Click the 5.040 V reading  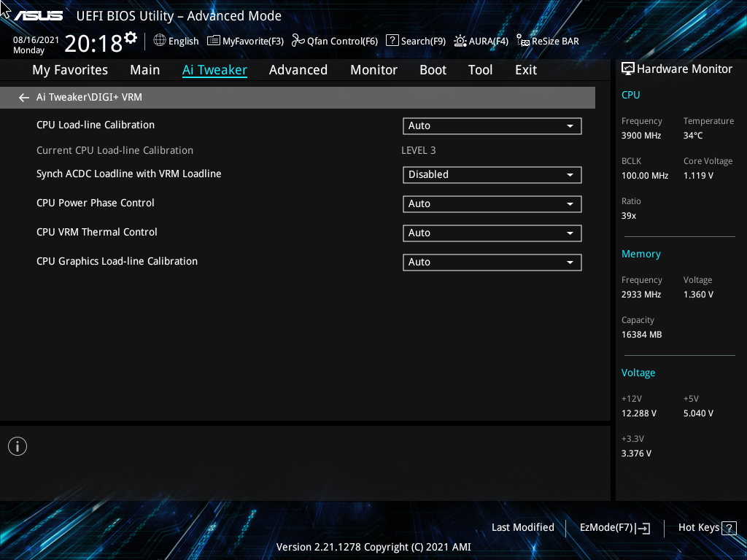point(698,413)
